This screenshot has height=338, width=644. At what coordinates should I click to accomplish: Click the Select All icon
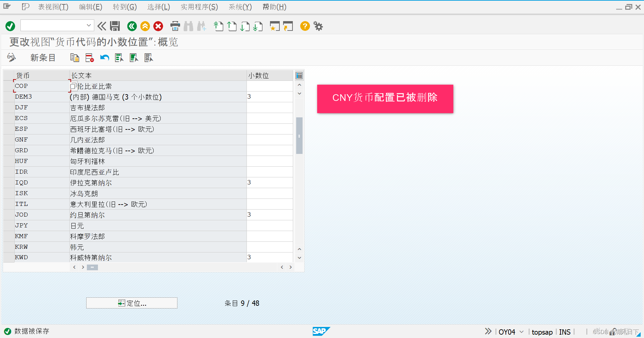click(x=119, y=58)
